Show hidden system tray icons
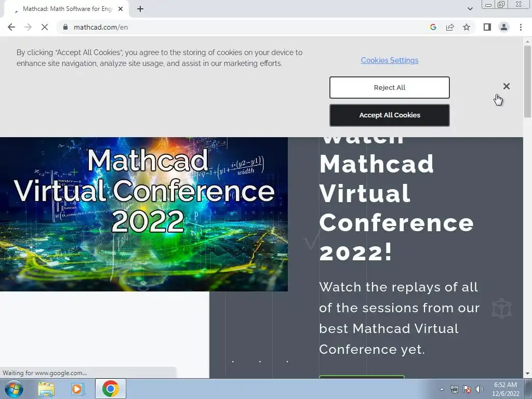The image size is (532, 399). pyautogui.click(x=442, y=389)
